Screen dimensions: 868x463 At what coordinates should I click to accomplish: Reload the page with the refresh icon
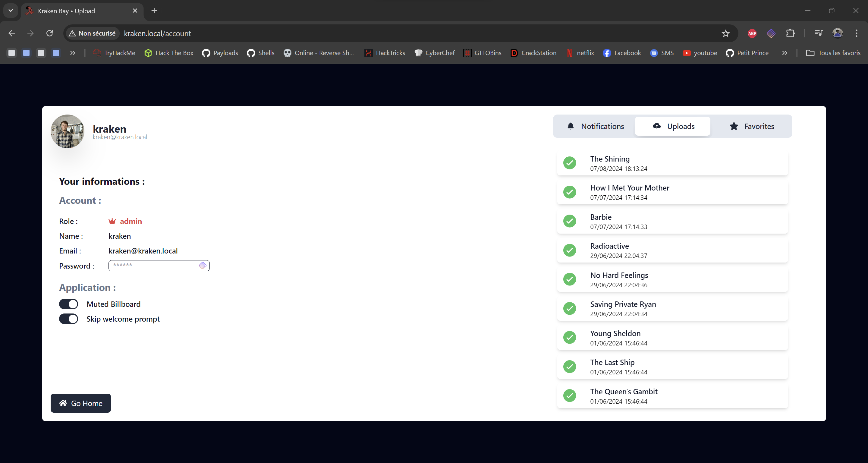tap(49, 33)
